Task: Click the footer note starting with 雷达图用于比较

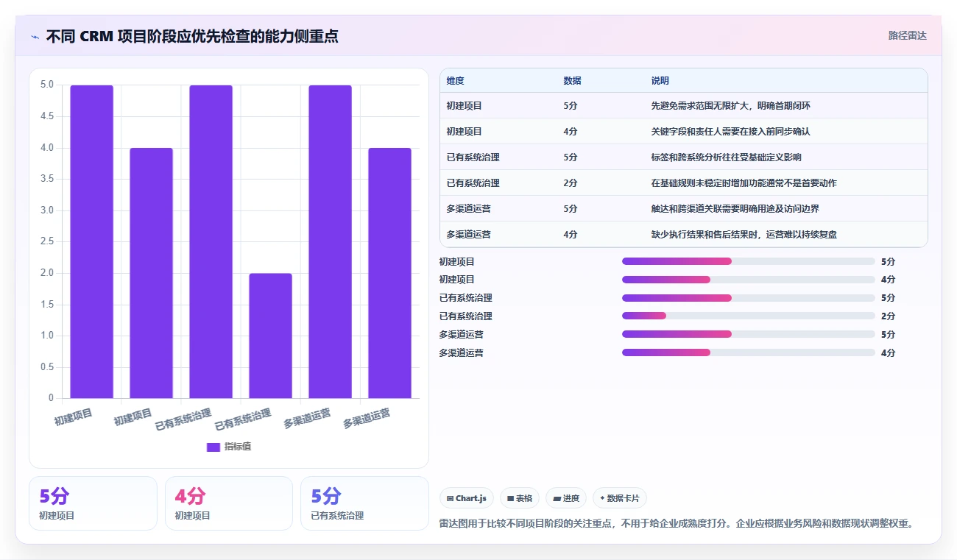Action: 676,524
